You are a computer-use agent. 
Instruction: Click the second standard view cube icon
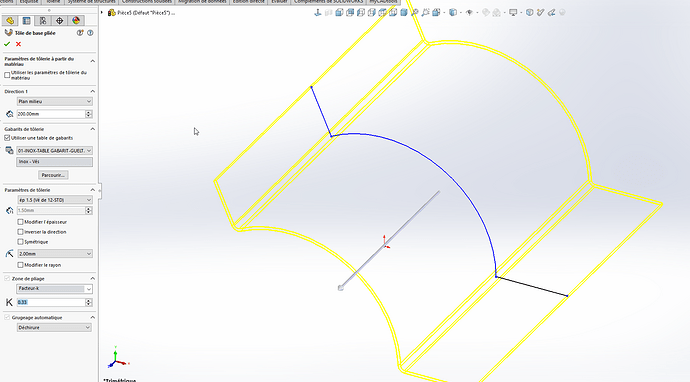coord(350,13)
